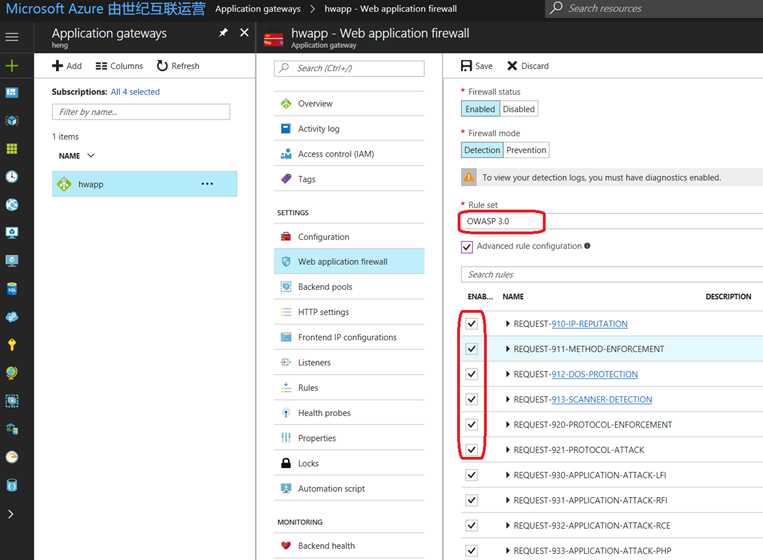Open the Resource groups cube icon

tap(12, 121)
